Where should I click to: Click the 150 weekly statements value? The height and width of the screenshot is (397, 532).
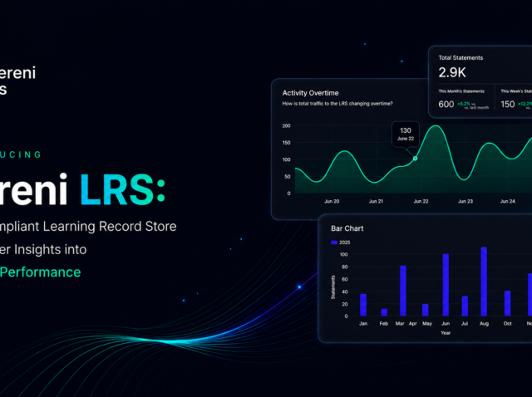coord(508,104)
